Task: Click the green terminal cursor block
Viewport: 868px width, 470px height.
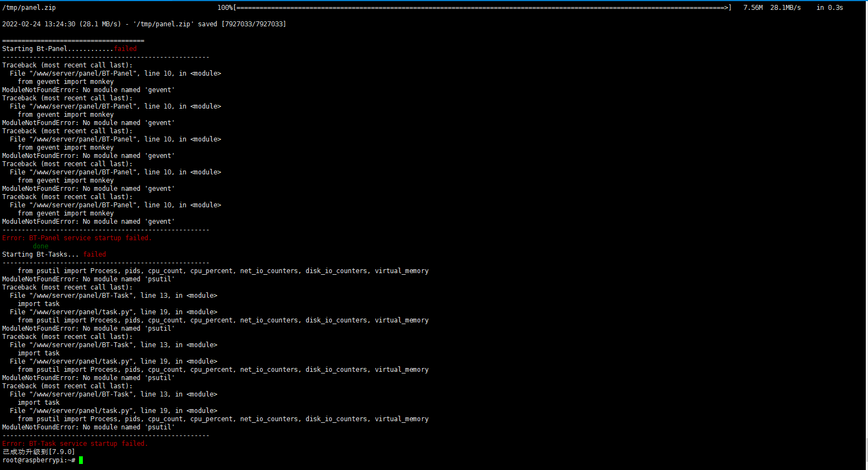Action: [81, 460]
